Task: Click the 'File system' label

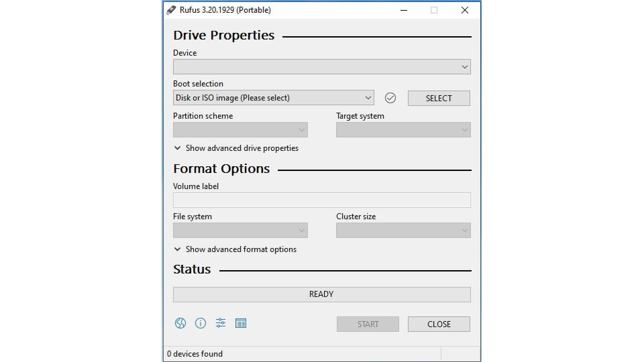Action: click(x=193, y=217)
